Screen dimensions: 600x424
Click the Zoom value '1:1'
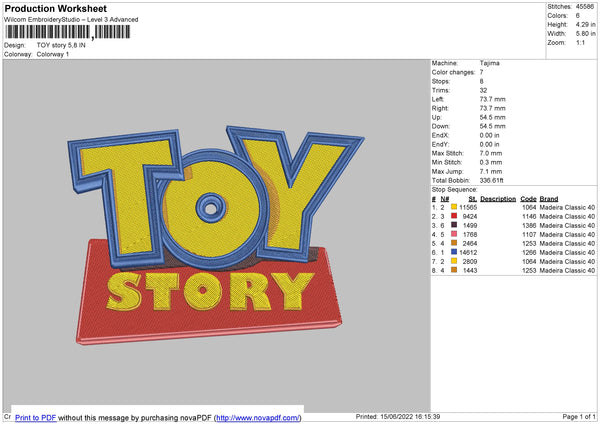click(x=580, y=43)
